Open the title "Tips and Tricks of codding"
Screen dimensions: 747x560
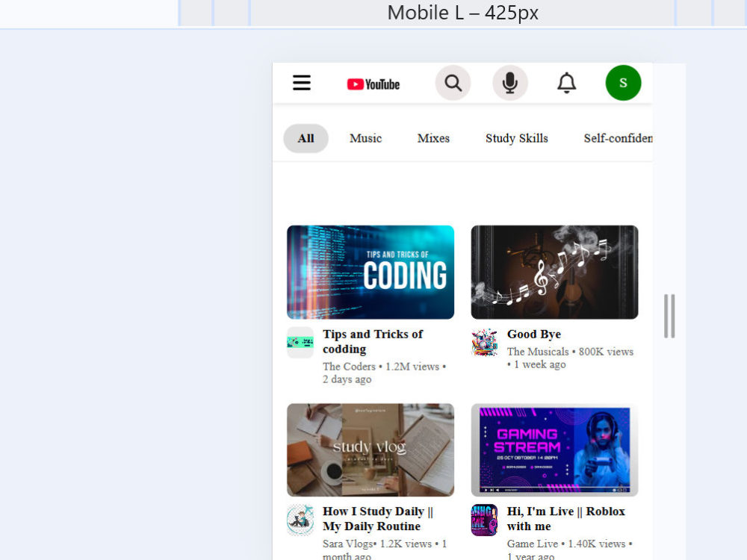(373, 341)
